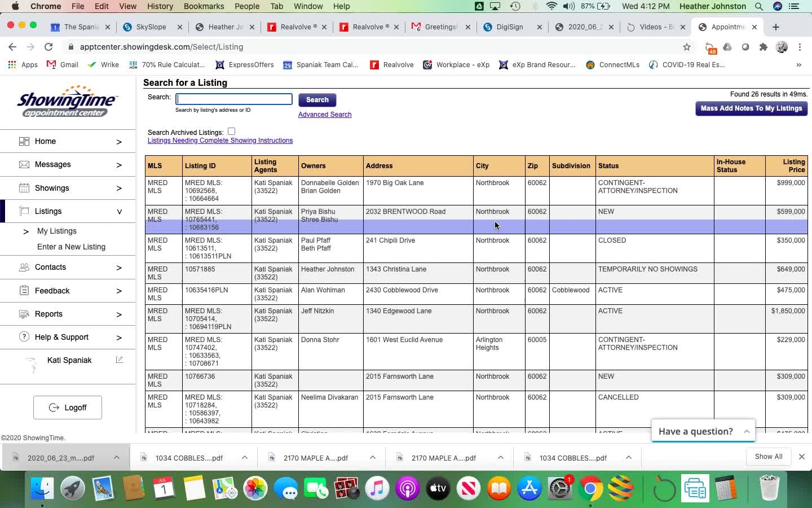This screenshot has width=812, height=508.
Task: Open FaceTime from the Dock
Action: coord(316,488)
